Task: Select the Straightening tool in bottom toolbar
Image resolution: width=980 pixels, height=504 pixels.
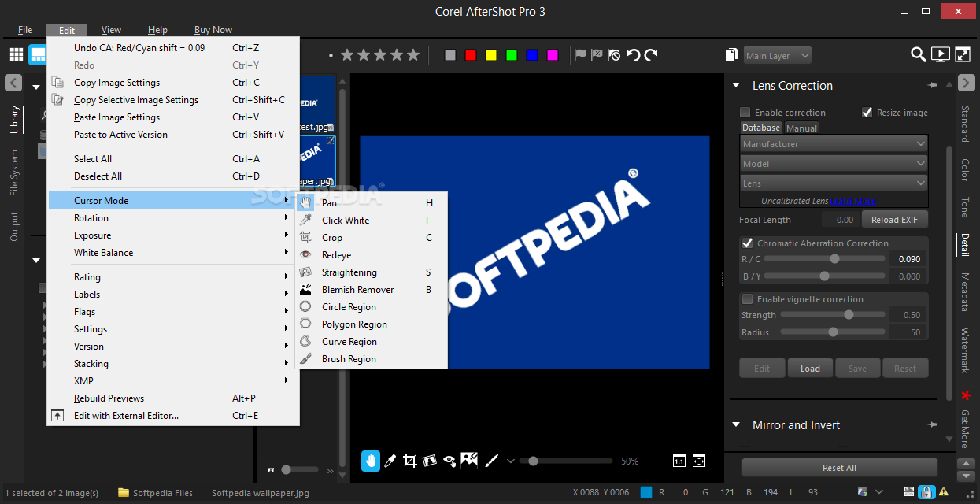Action: [429, 461]
